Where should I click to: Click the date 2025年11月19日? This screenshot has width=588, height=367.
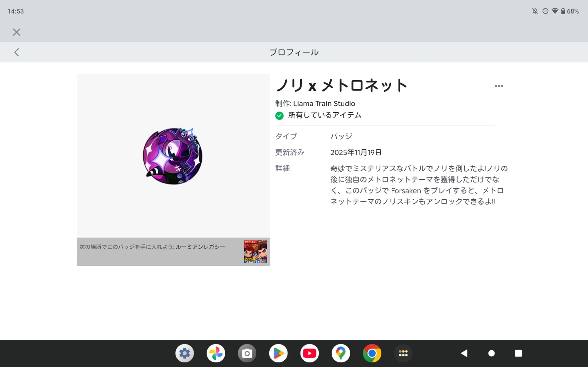[356, 152]
